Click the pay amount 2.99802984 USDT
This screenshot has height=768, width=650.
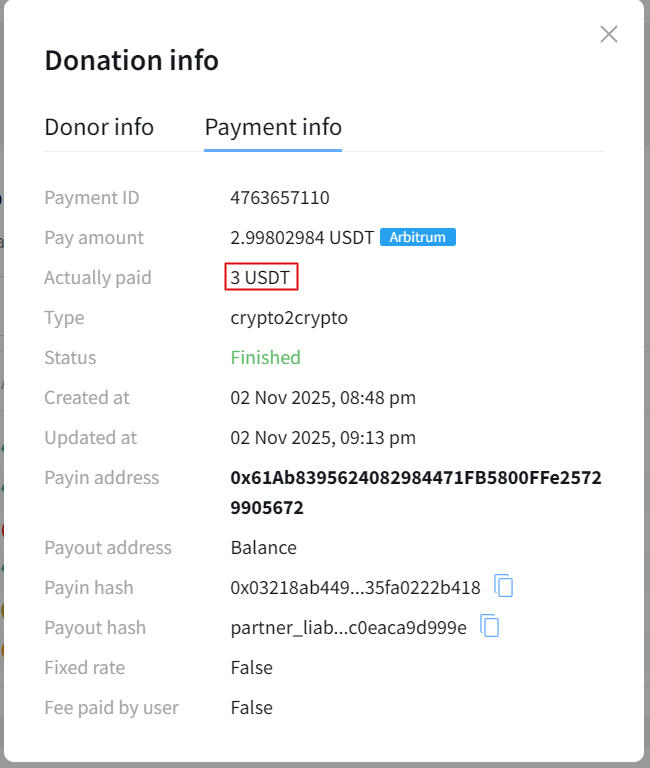302,237
